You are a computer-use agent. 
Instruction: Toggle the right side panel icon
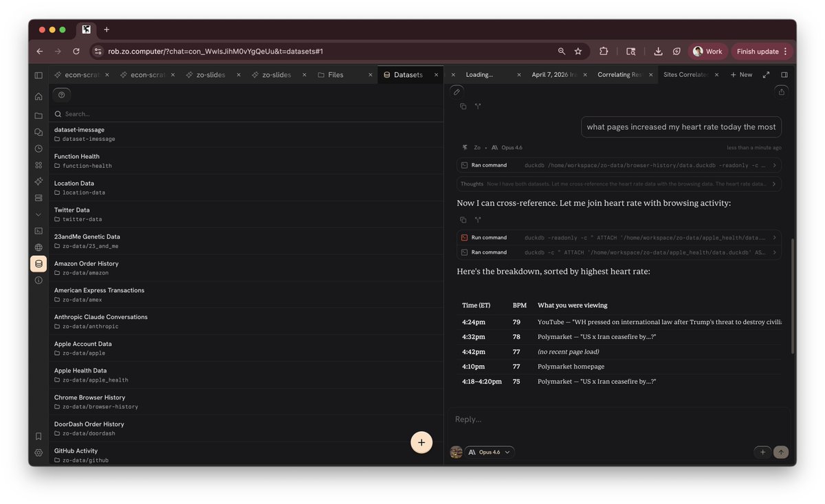tap(784, 75)
